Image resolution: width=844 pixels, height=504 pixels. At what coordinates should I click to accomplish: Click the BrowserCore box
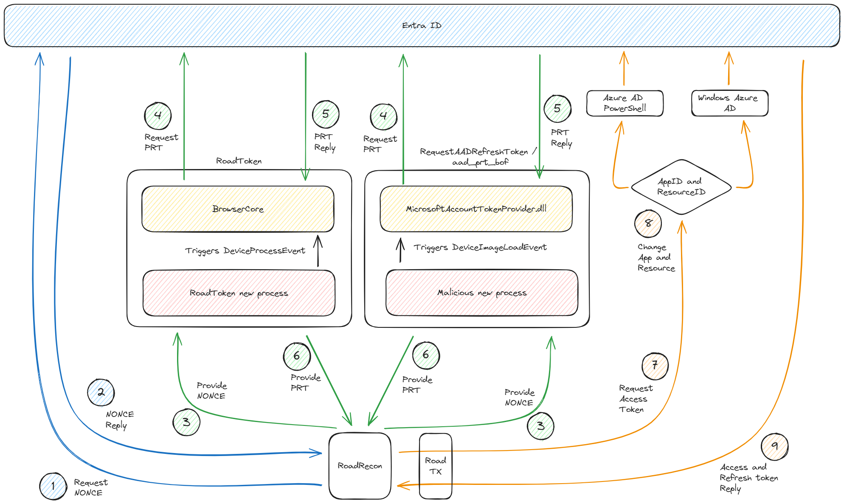click(x=238, y=209)
